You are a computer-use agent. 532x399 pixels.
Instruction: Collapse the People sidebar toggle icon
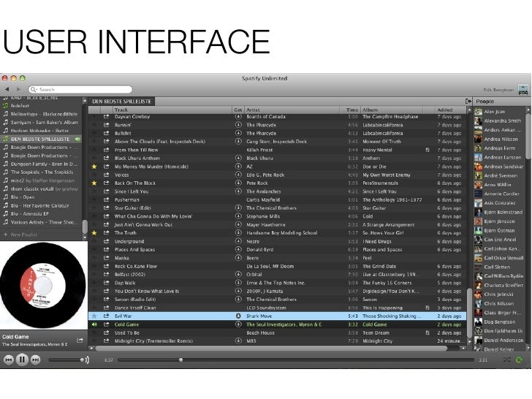coord(468,101)
